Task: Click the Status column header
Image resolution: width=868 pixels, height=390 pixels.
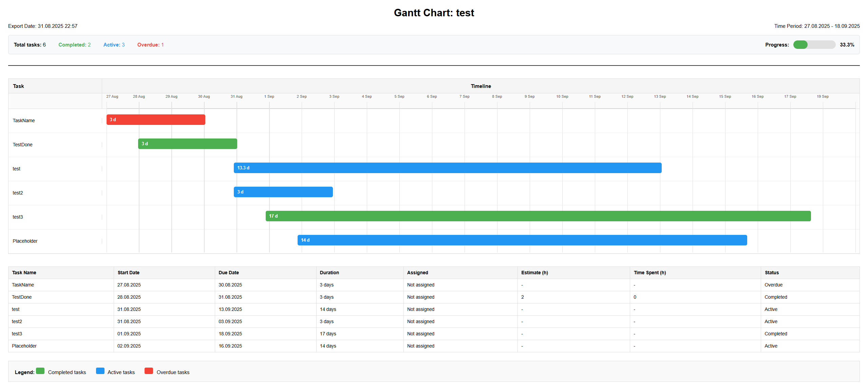Action: click(771, 273)
